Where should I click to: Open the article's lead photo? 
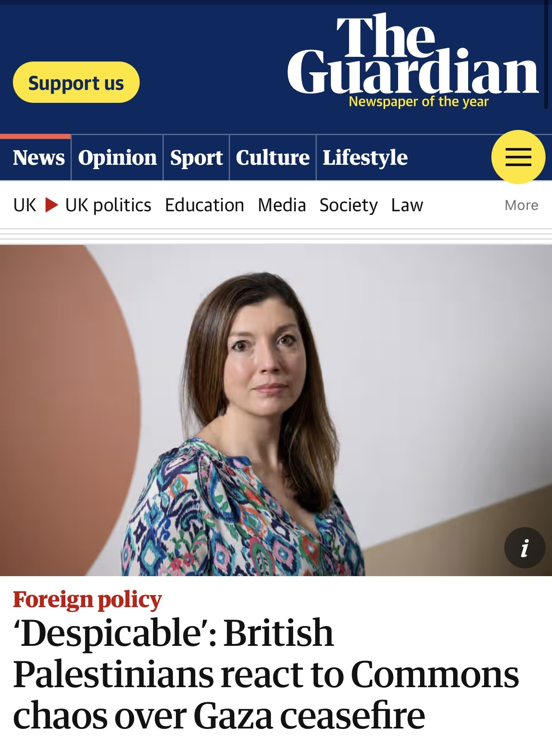(x=276, y=410)
